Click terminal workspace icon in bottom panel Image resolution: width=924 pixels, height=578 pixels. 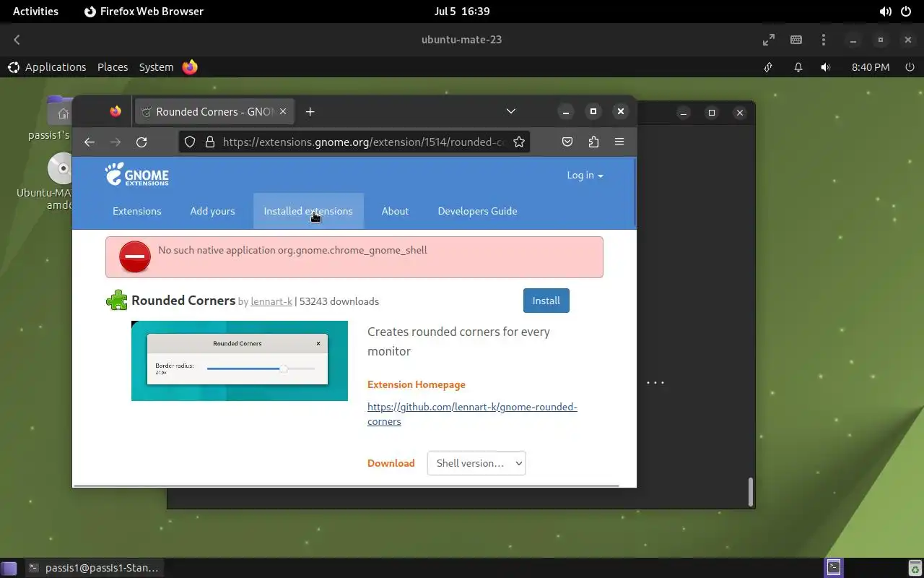[x=834, y=568]
